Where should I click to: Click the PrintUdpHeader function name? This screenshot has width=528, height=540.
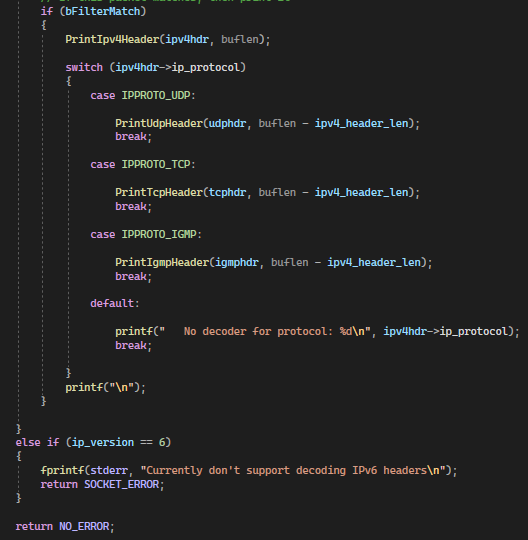click(159, 123)
